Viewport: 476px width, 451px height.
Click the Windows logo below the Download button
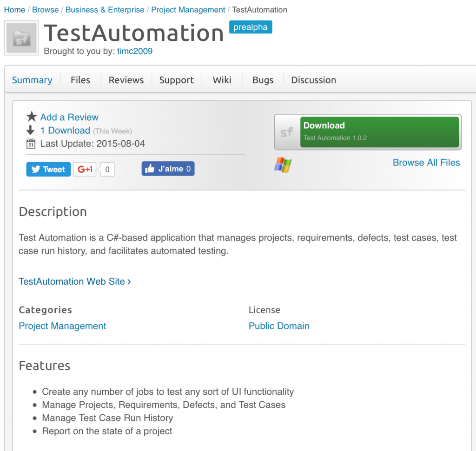click(x=283, y=165)
